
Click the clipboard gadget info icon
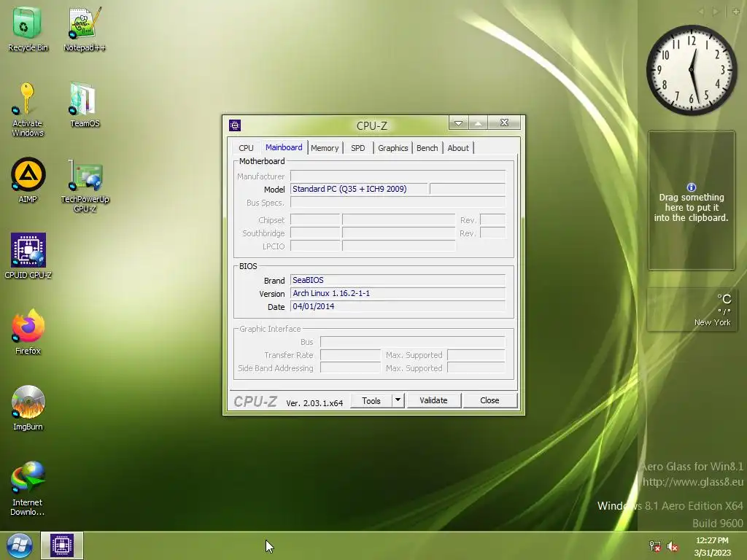pos(692,187)
